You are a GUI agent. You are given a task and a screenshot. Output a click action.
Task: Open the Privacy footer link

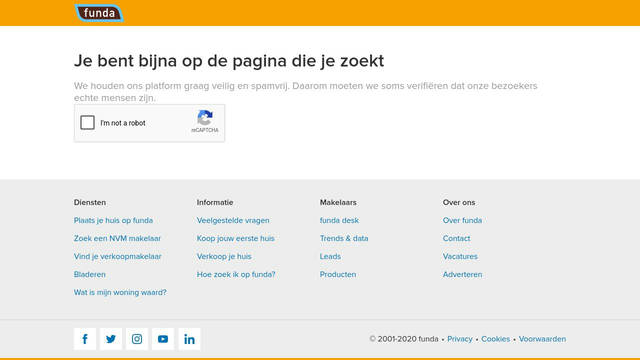[x=460, y=339]
